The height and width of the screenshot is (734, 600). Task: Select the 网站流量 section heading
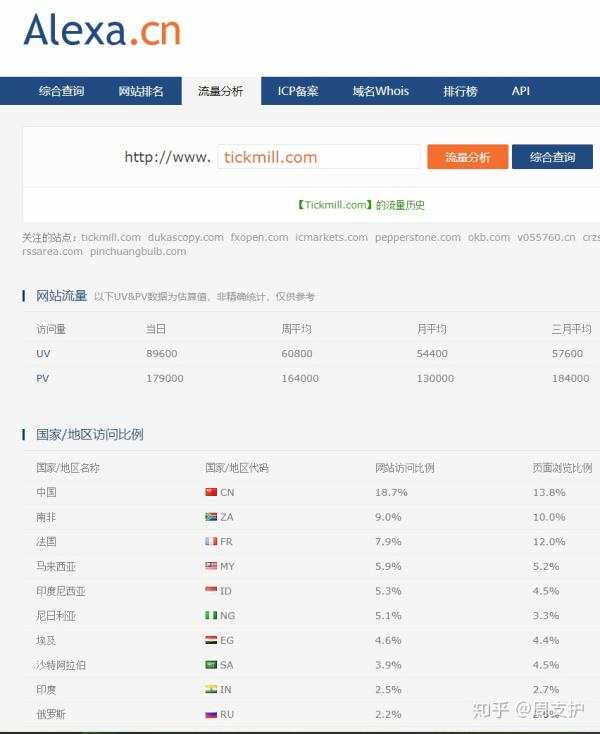click(61, 296)
